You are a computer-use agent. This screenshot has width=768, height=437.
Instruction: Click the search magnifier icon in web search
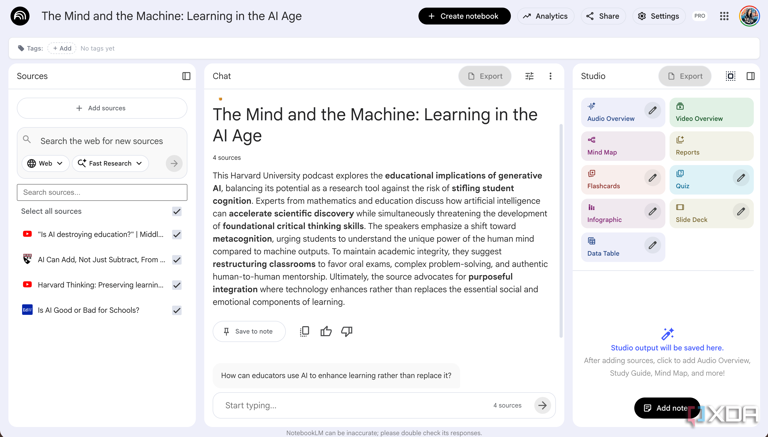[27, 140]
